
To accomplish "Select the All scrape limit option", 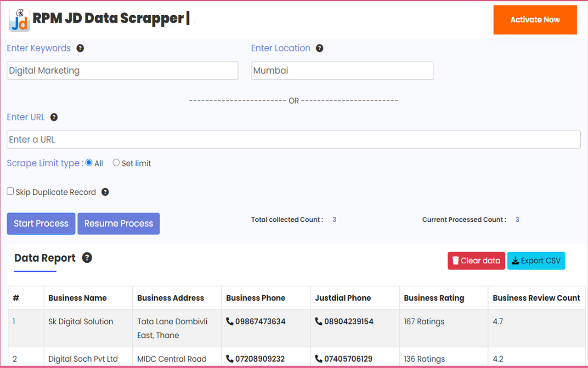I will pyautogui.click(x=89, y=163).
